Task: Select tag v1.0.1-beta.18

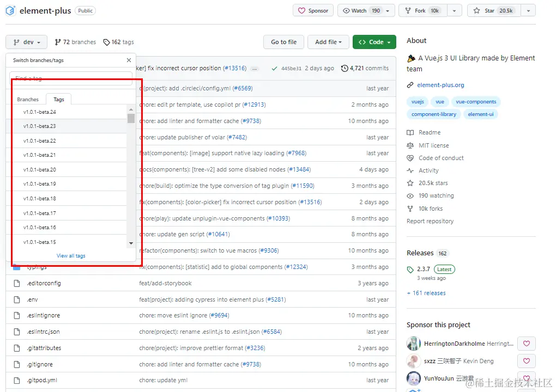Action: coord(67,198)
